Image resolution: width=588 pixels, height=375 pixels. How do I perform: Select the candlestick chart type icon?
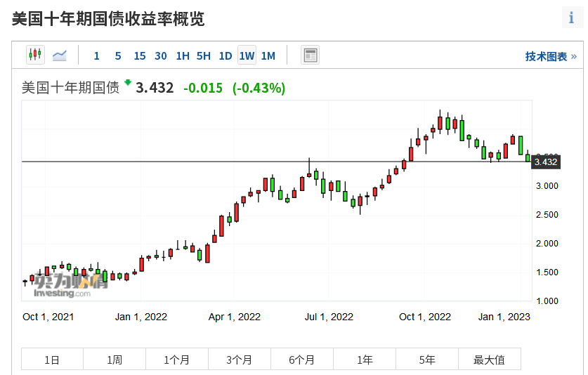tap(35, 55)
